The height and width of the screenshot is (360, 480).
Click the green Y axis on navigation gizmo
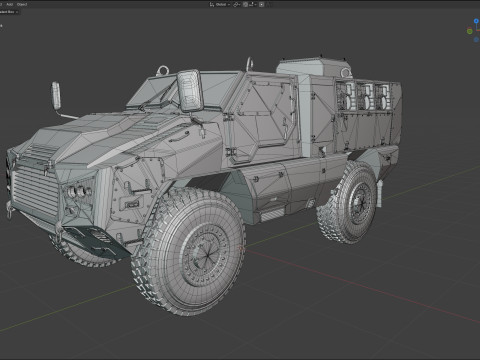(x=470, y=31)
